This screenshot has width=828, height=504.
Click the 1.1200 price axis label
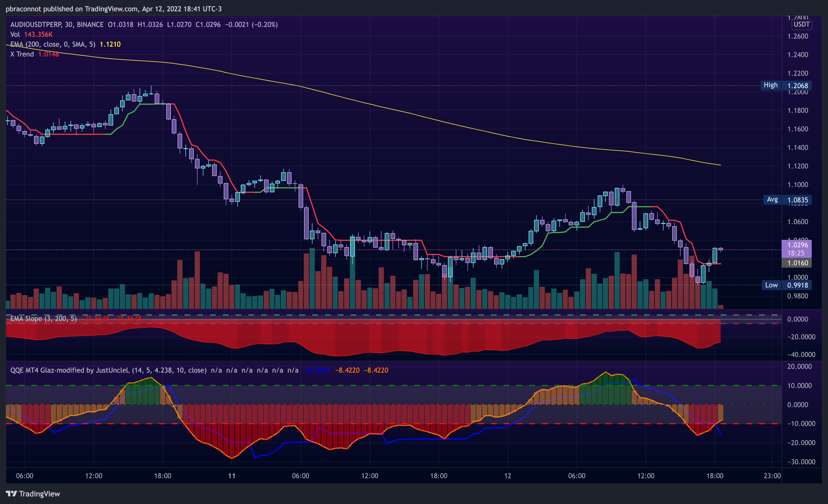(x=798, y=166)
